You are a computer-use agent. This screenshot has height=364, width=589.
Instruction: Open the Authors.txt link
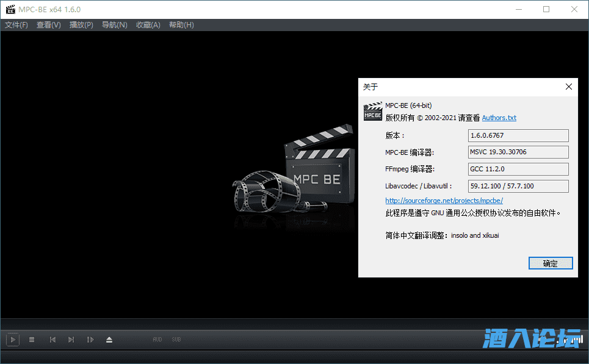coord(499,118)
